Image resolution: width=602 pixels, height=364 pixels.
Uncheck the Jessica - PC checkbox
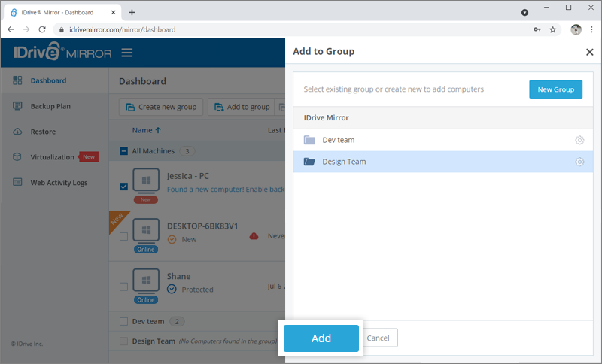tap(124, 187)
